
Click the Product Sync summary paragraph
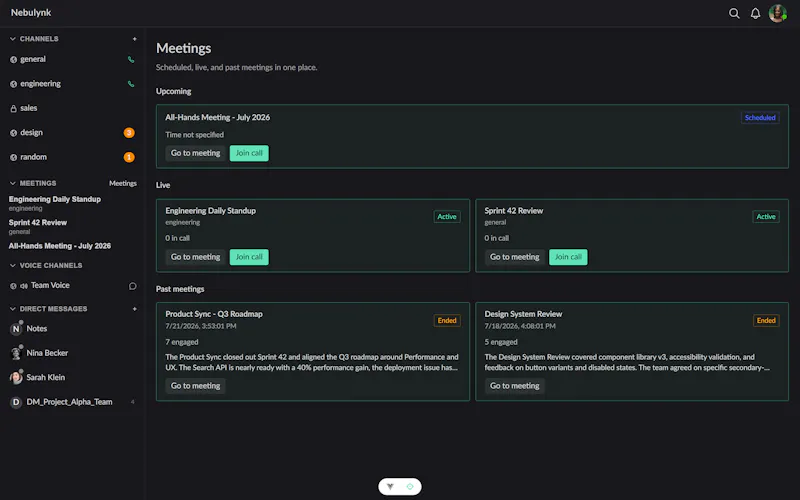click(312, 362)
